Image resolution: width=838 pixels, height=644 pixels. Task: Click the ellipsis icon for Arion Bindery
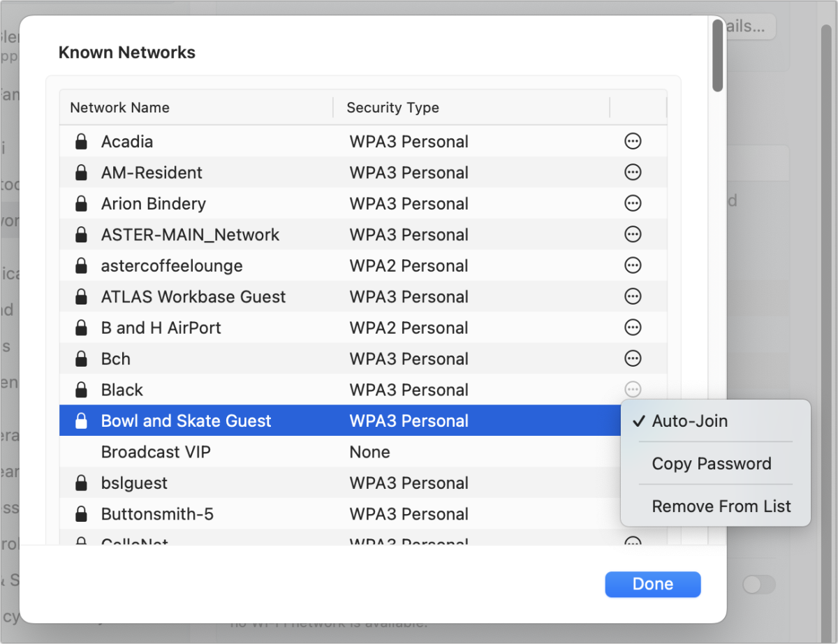tap(633, 203)
